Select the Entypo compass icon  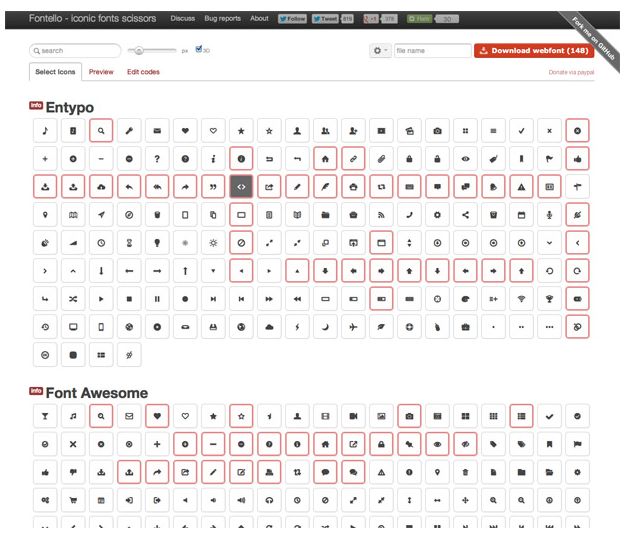click(129, 215)
